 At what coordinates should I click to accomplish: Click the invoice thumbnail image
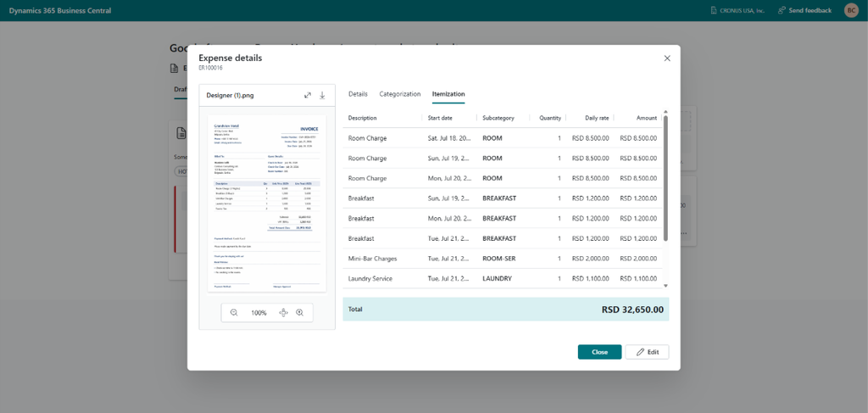pos(267,204)
